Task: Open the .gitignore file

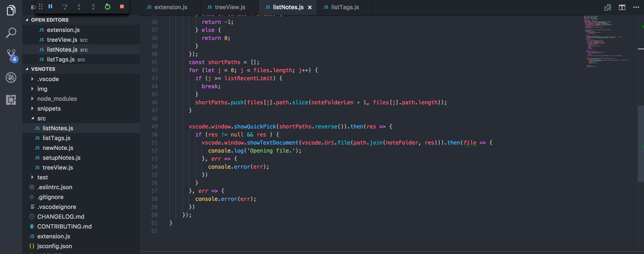Action: (x=81, y=197)
